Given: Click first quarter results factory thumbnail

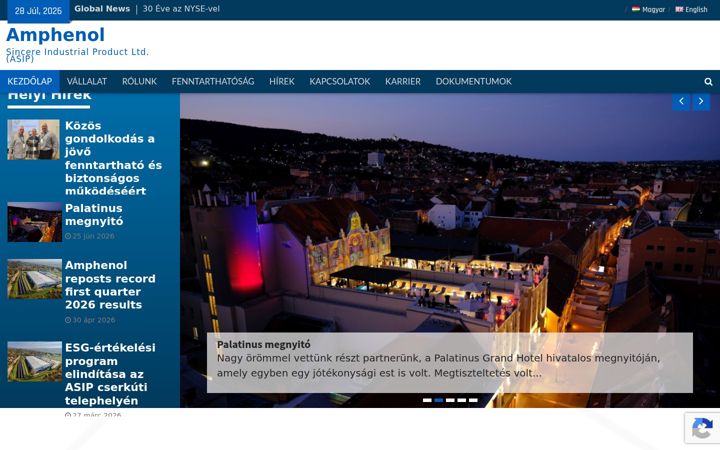Looking at the screenshot, I should tap(34, 279).
